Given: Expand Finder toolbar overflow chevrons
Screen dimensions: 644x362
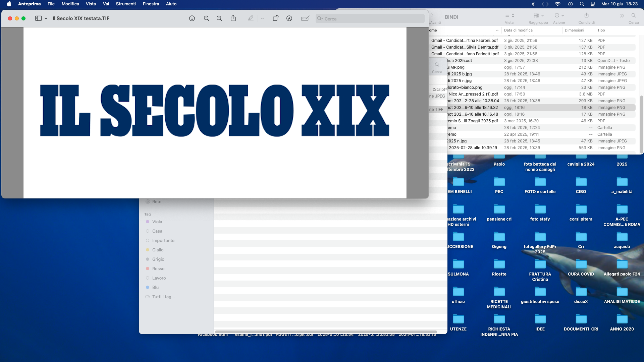Looking at the screenshot, I should point(622,15).
